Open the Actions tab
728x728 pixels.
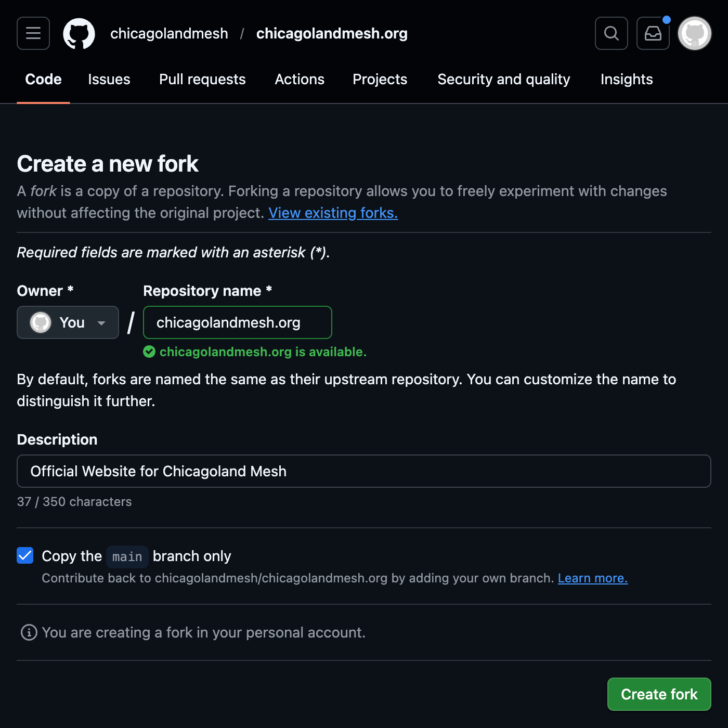click(299, 79)
